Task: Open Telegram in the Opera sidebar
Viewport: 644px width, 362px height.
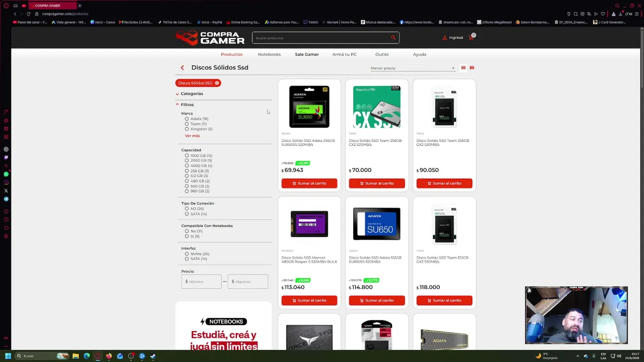Action: tap(6, 199)
